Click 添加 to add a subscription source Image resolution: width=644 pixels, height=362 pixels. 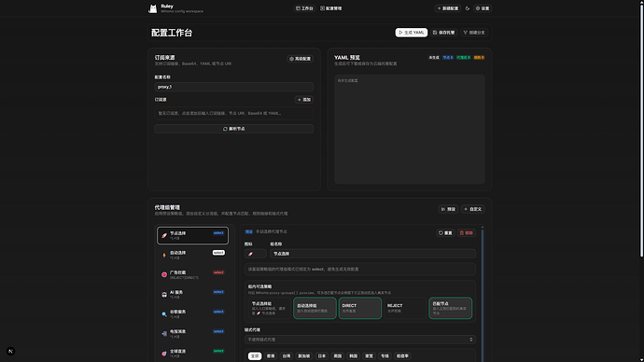304,100
